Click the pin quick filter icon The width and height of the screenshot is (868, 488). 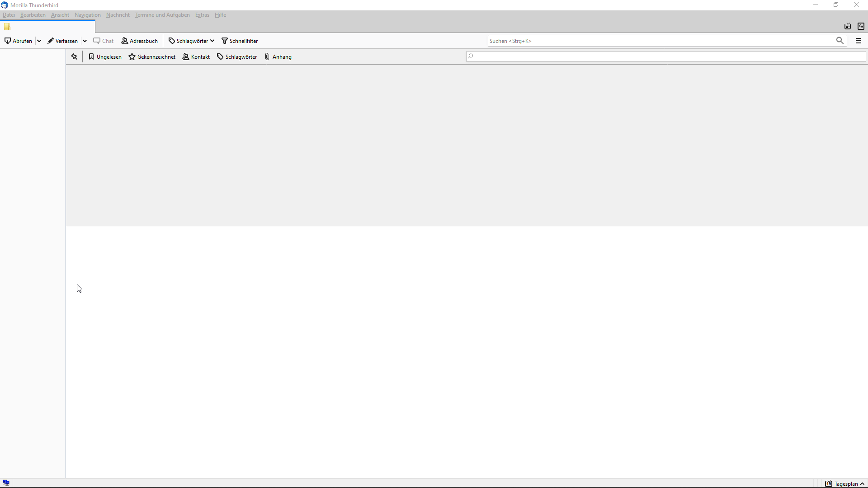tap(74, 56)
